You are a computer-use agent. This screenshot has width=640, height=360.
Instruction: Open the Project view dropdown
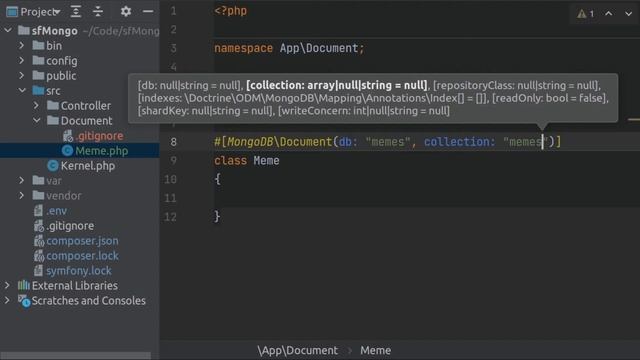tap(57, 12)
